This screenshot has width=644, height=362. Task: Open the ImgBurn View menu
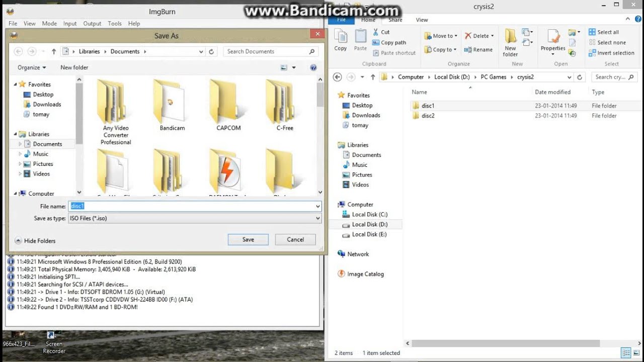pos(30,24)
